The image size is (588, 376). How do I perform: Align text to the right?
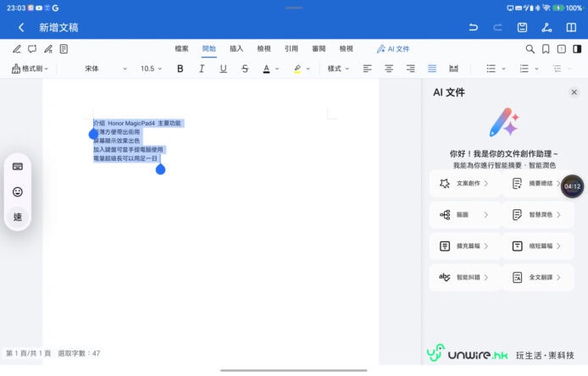click(411, 69)
